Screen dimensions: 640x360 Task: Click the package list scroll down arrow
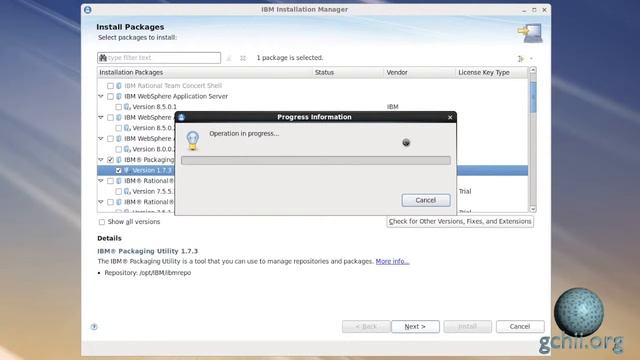tap(533, 209)
